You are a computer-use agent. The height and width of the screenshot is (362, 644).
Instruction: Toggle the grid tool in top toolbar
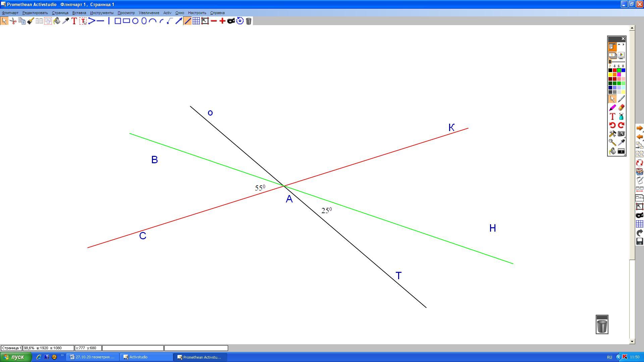[196, 21]
